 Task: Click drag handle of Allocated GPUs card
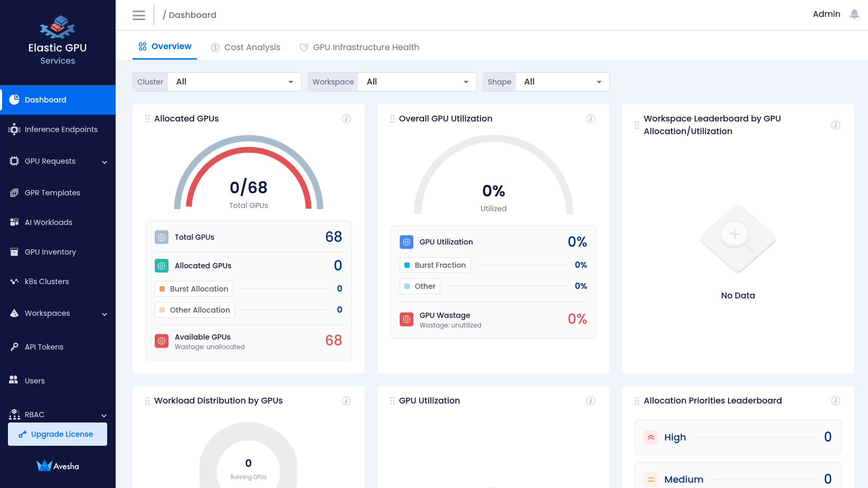tap(147, 119)
